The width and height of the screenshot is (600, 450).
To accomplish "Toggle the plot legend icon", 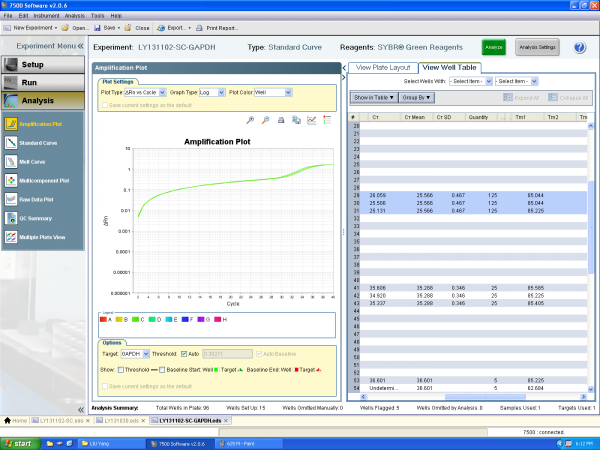I will (327, 120).
